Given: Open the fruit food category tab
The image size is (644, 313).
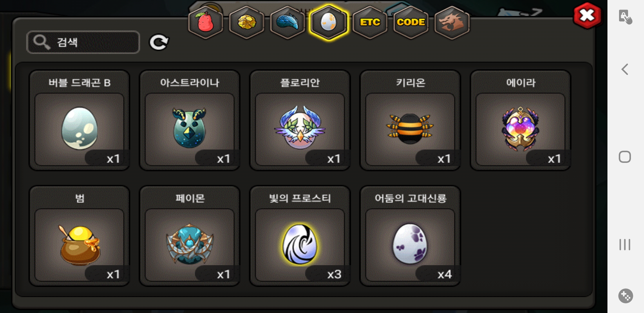Looking at the screenshot, I should [x=206, y=22].
